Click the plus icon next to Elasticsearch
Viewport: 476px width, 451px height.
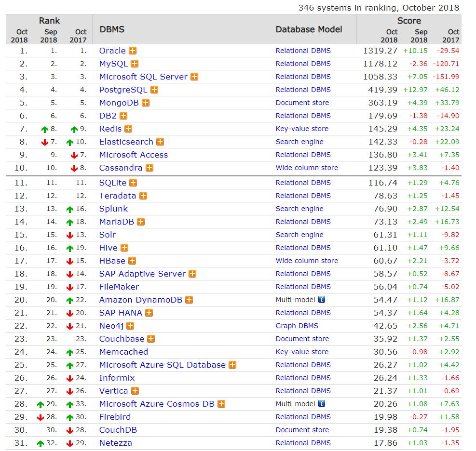point(160,142)
